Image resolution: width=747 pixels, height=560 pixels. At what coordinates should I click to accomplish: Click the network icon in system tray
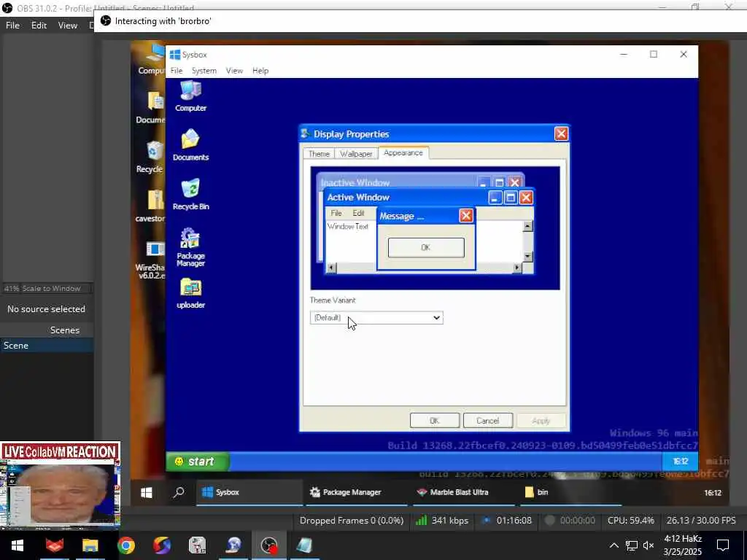(632, 545)
